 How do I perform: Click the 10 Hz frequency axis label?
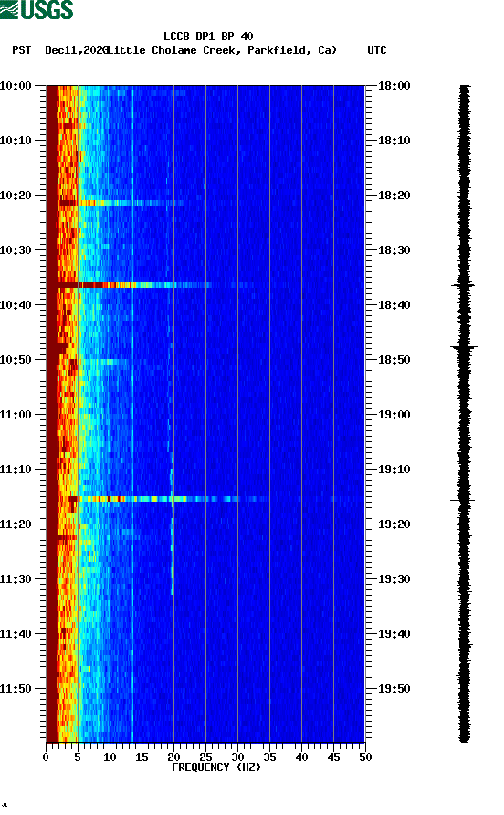[x=110, y=757]
